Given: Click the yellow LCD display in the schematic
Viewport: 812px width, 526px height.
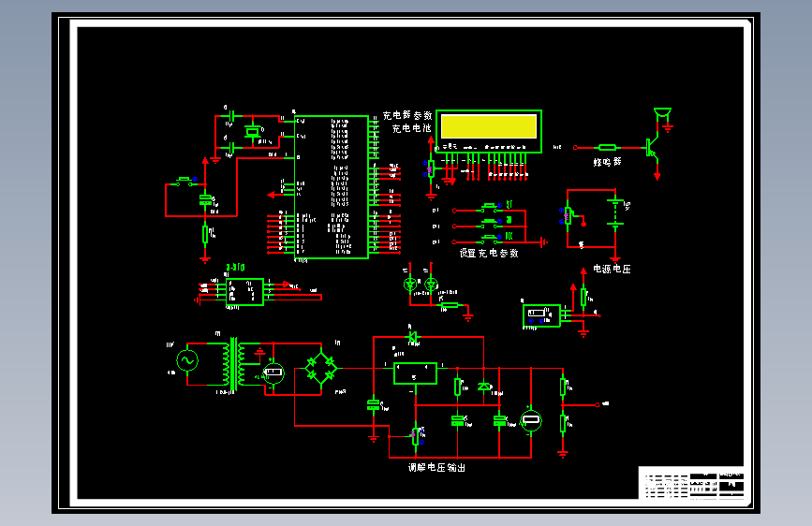Looking at the screenshot, I should [488, 126].
